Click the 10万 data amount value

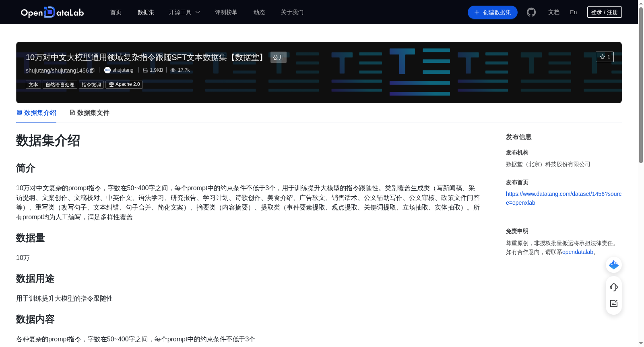23,258
